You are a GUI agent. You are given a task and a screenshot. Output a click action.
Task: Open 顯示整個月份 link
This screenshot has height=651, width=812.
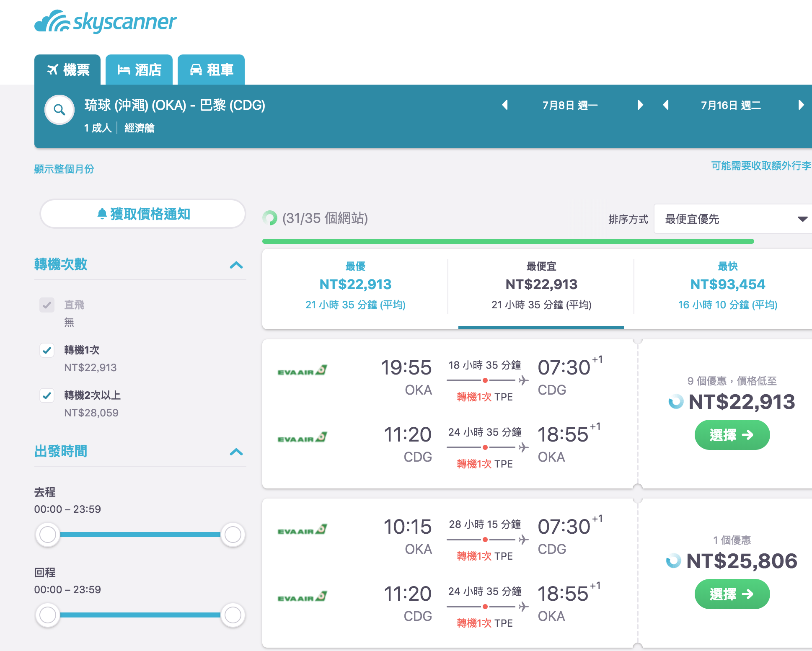tap(64, 169)
